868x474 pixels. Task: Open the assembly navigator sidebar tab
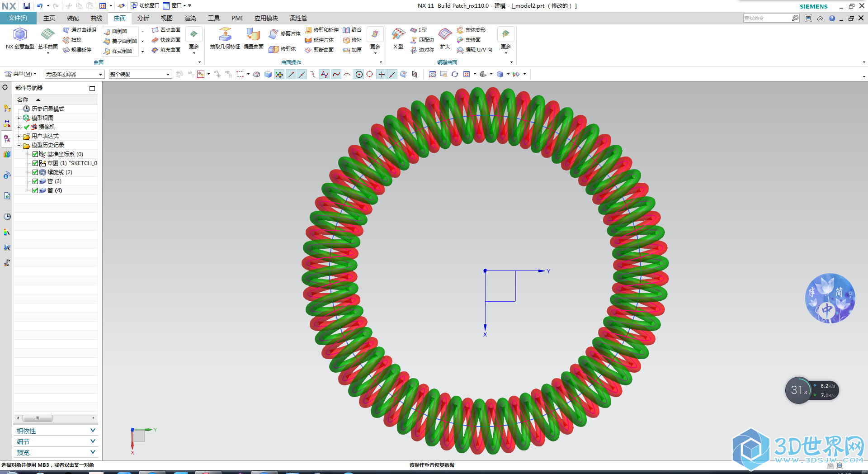click(x=7, y=109)
